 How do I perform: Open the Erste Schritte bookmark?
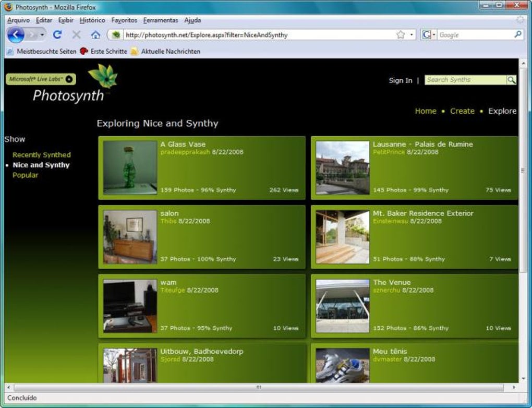(x=103, y=51)
